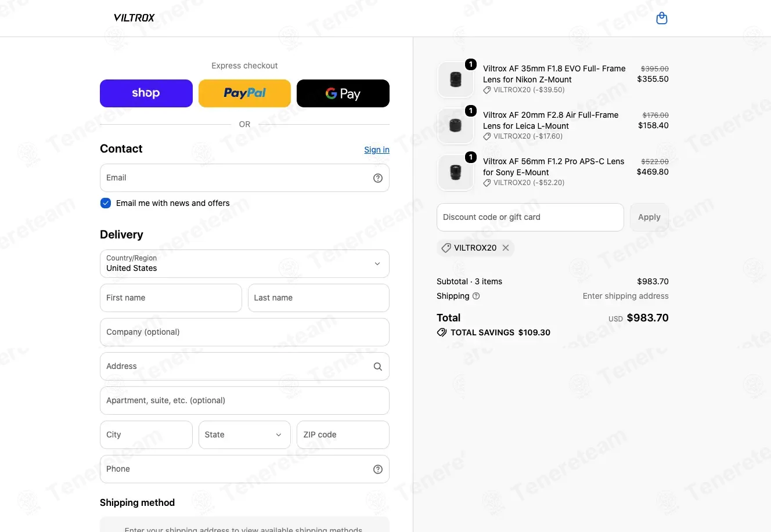Uncheck Email me with news and offers
The width and height of the screenshot is (771, 532).
pyautogui.click(x=106, y=203)
